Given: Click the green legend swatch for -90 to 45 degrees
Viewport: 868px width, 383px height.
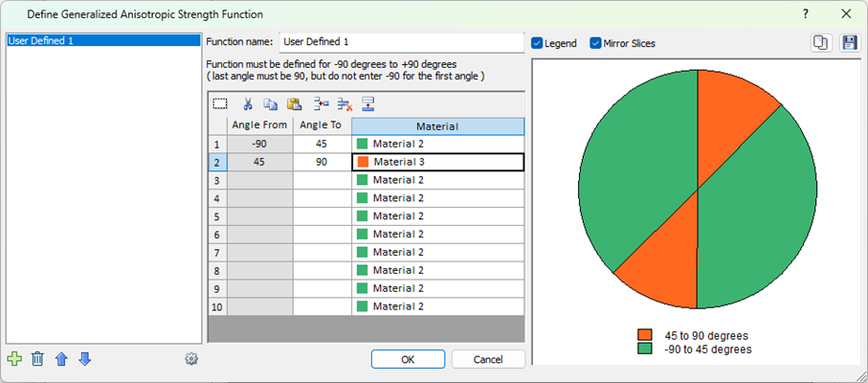Looking at the screenshot, I should coord(644,349).
